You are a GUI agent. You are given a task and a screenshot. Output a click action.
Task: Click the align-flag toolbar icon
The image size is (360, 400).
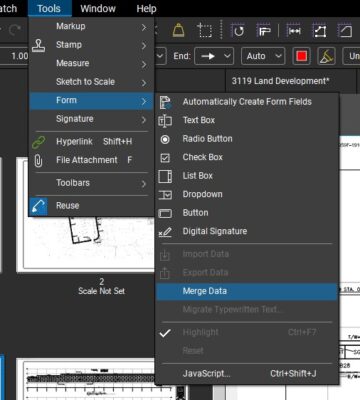tap(264, 31)
